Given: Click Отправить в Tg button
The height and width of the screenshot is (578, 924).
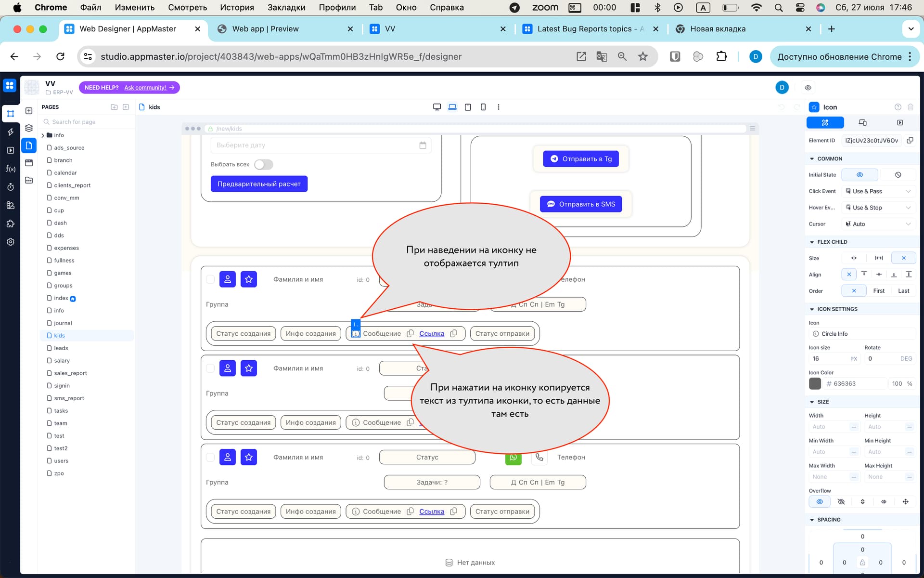Looking at the screenshot, I should [x=581, y=159].
